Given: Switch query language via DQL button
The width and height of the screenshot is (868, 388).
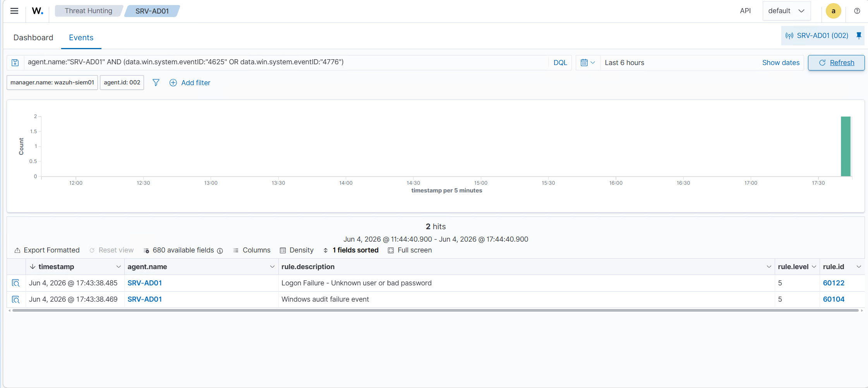Looking at the screenshot, I should coord(560,63).
